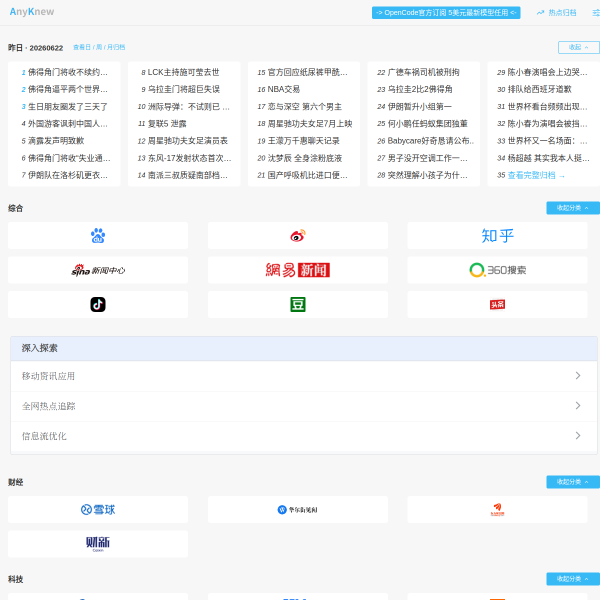Open headline 19 王濛万千惠聊天记录

tap(303, 141)
